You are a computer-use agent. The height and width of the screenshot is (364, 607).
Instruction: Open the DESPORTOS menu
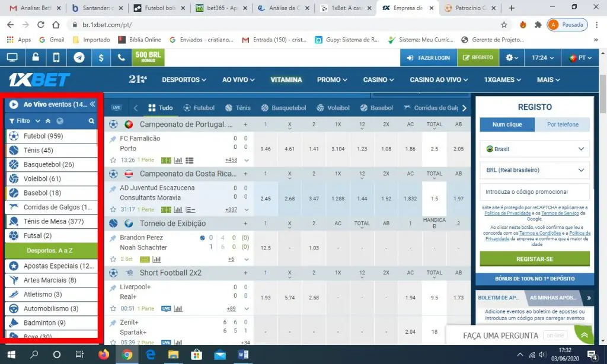point(184,80)
